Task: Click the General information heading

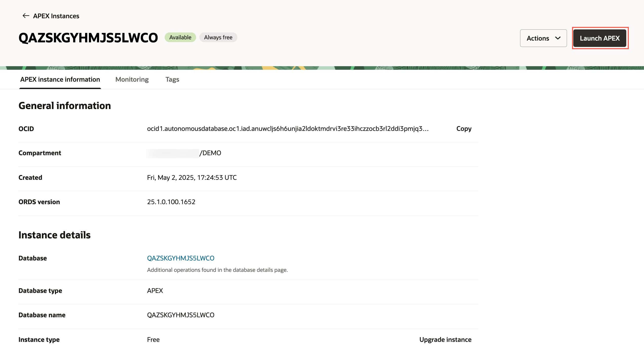Action: [65, 105]
